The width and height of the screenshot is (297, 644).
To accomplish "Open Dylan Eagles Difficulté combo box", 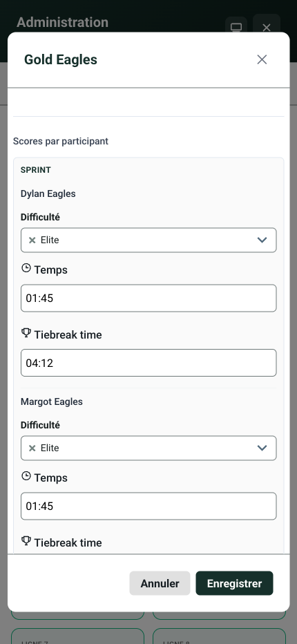I will pyautogui.click(x=148, y=240).
